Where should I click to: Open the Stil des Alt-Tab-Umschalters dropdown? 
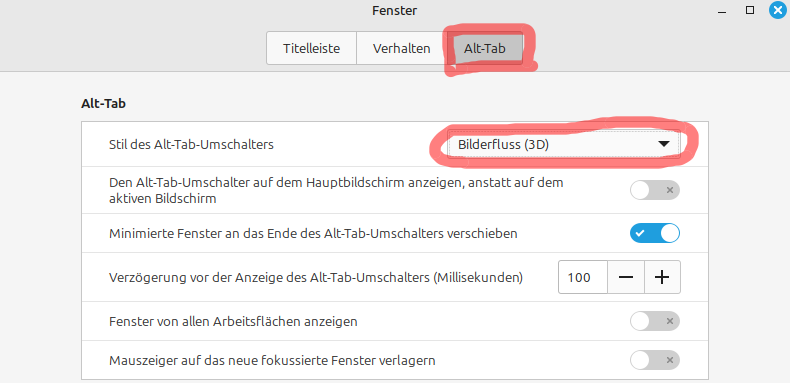(564, 145)
